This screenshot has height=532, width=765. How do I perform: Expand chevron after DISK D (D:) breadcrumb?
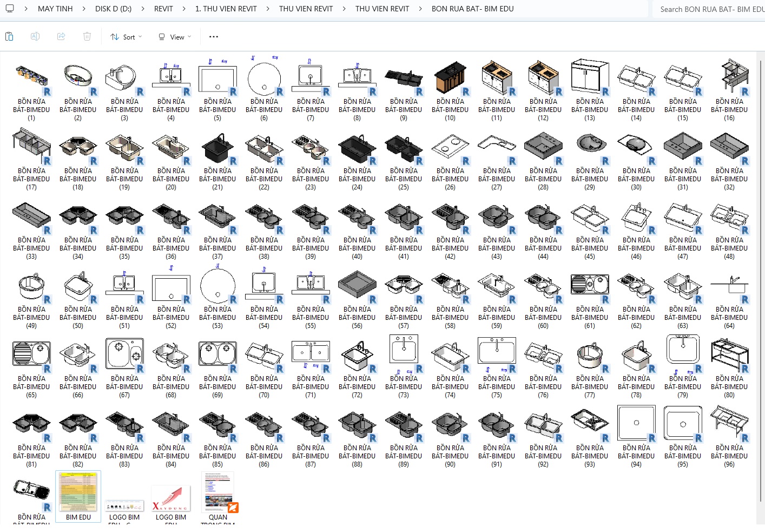[x=143, y=9]
